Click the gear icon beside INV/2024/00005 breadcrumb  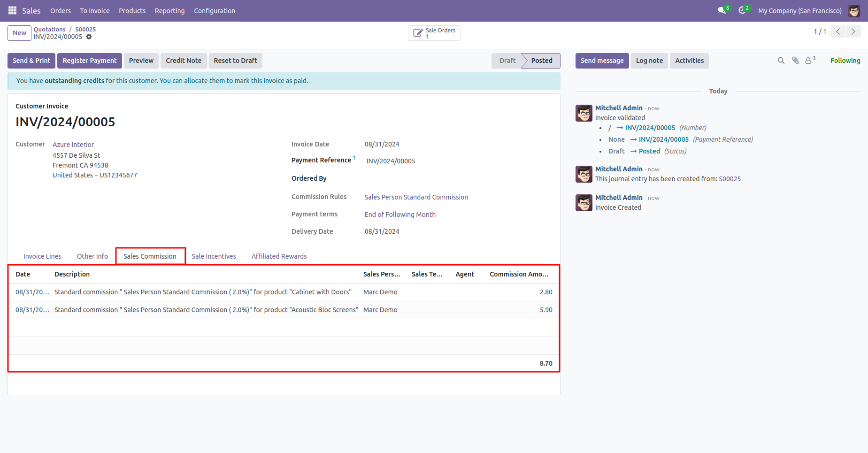[89, 37]
